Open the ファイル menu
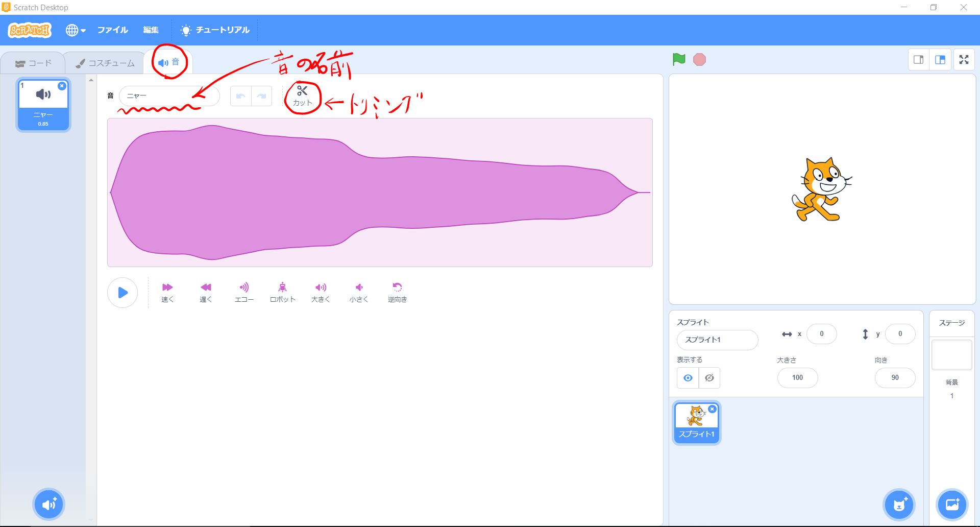This screenshot has height=527, width=980. [x=113, y=30]
